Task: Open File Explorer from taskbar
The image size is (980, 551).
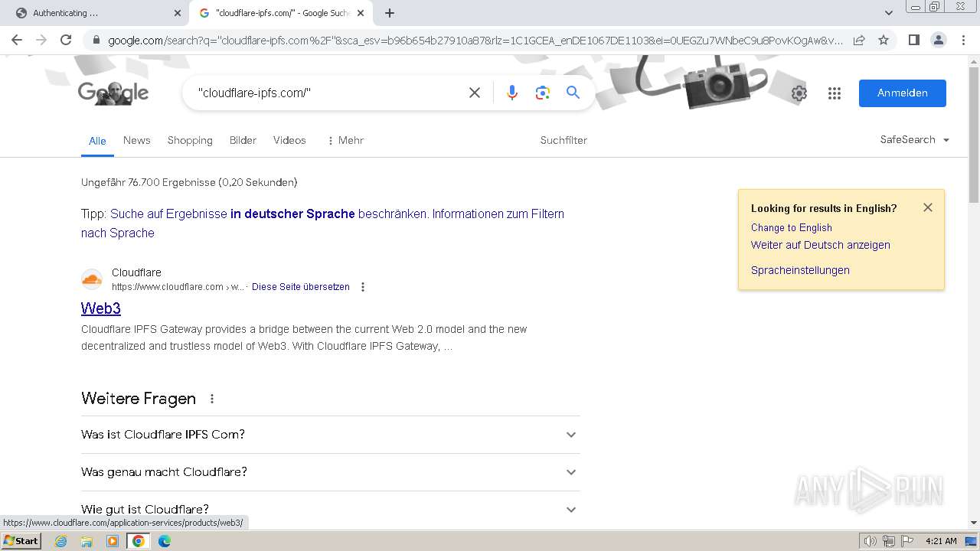Action: pyautogui.click(x=87, y=541)
